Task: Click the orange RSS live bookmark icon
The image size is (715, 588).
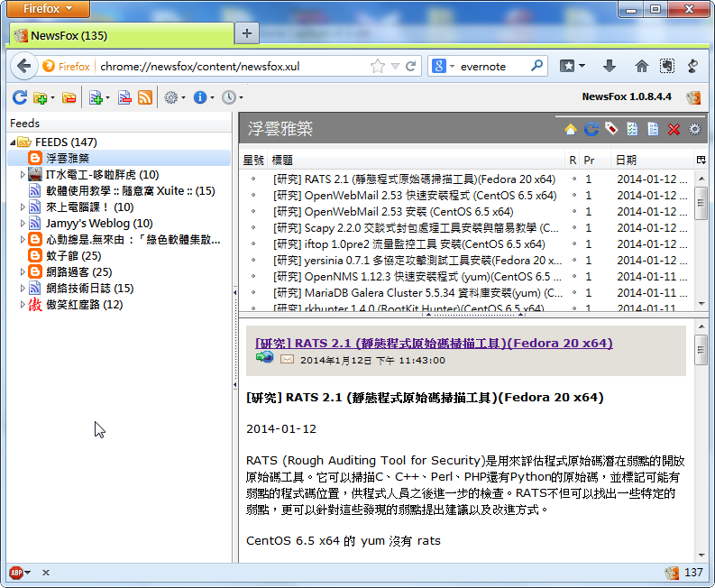Action: pos(145,97)
